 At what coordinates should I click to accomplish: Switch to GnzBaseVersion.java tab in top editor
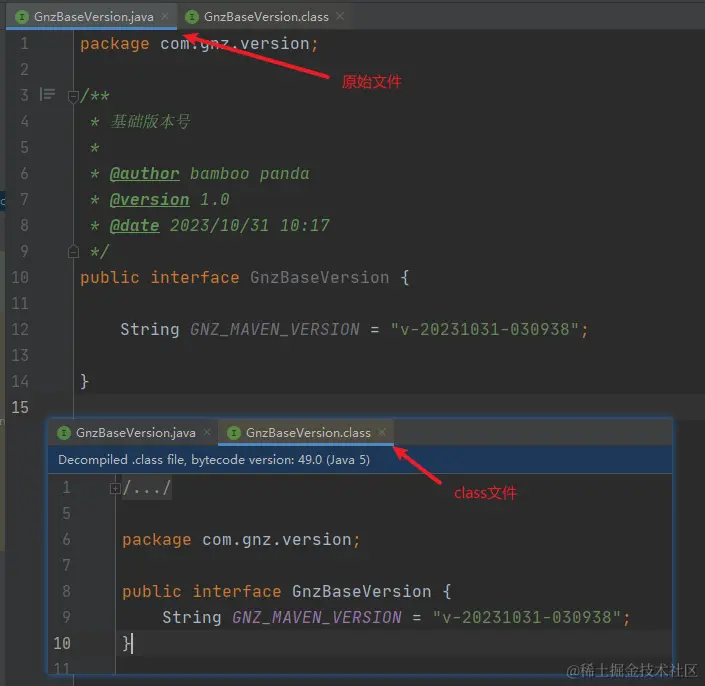[94, 17]
